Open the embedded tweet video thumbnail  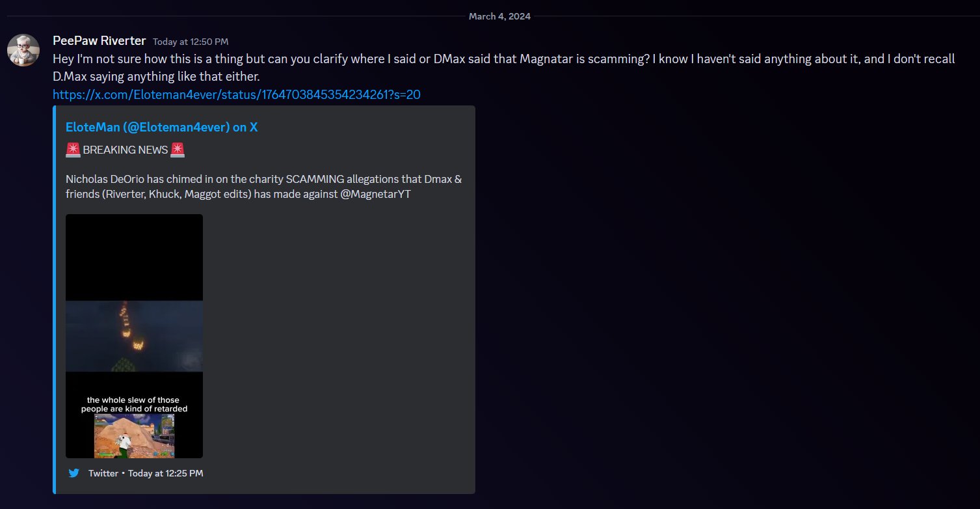coord(135,336)
